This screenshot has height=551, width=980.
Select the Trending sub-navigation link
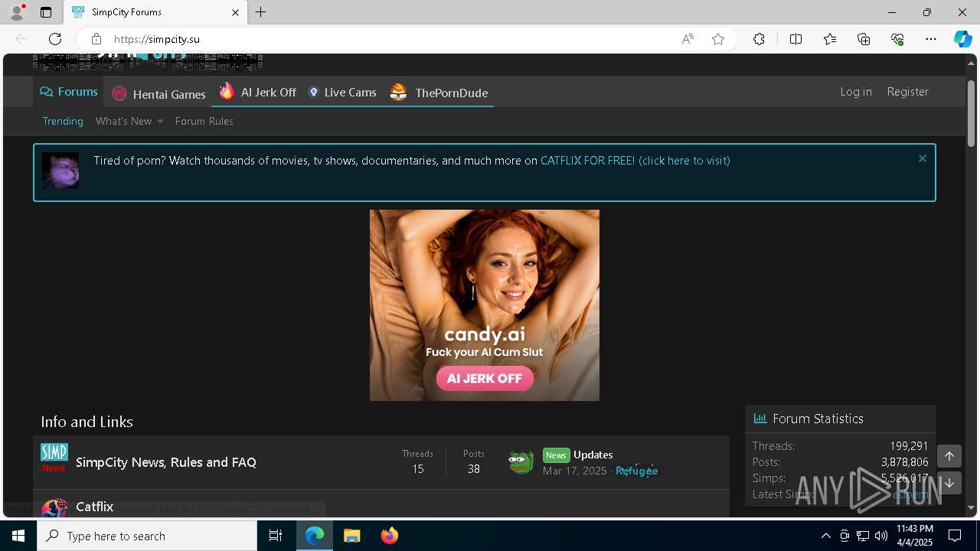click(63, 121)
